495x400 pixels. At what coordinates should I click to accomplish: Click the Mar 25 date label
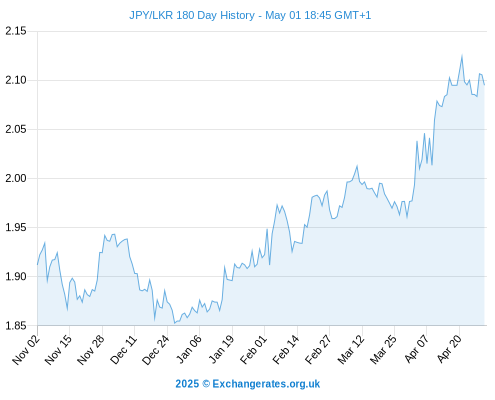(x=383, y=350)
